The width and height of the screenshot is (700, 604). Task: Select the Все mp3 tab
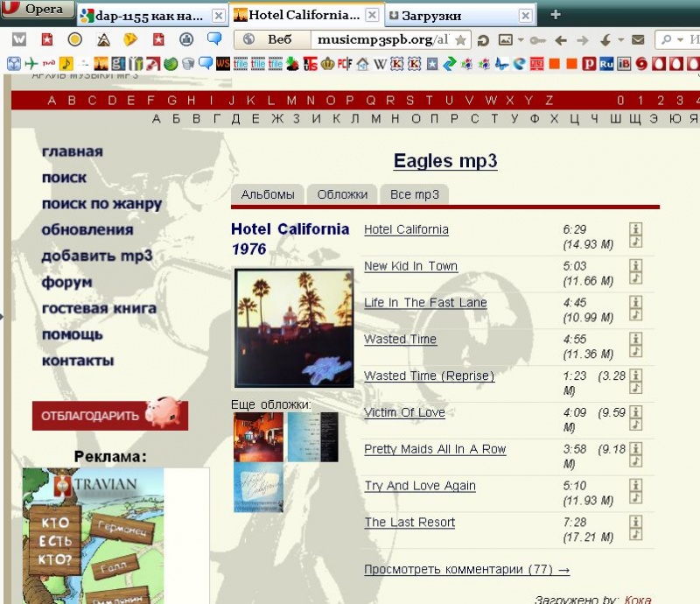415,194
